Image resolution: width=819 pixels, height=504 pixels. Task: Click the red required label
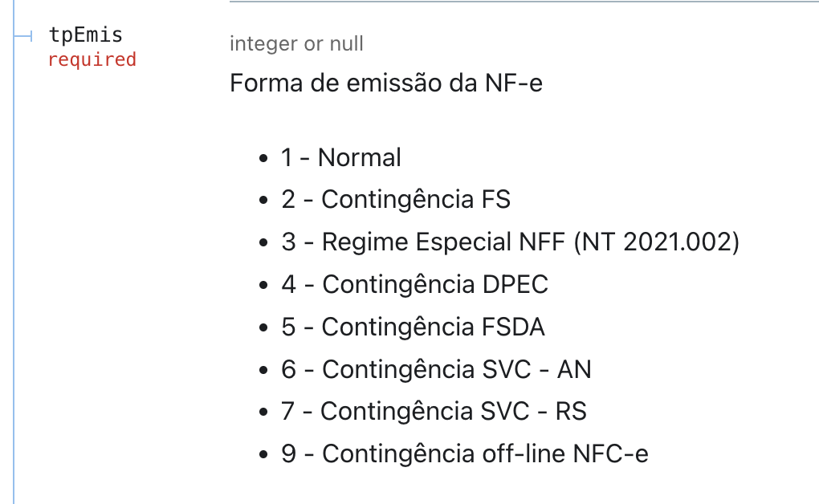[x=92, y=59]
